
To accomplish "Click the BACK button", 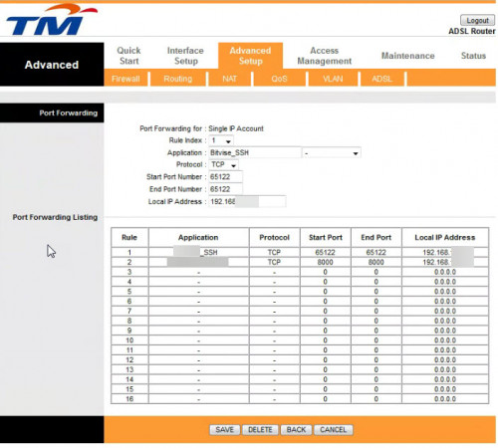I will tap(296, 430).
